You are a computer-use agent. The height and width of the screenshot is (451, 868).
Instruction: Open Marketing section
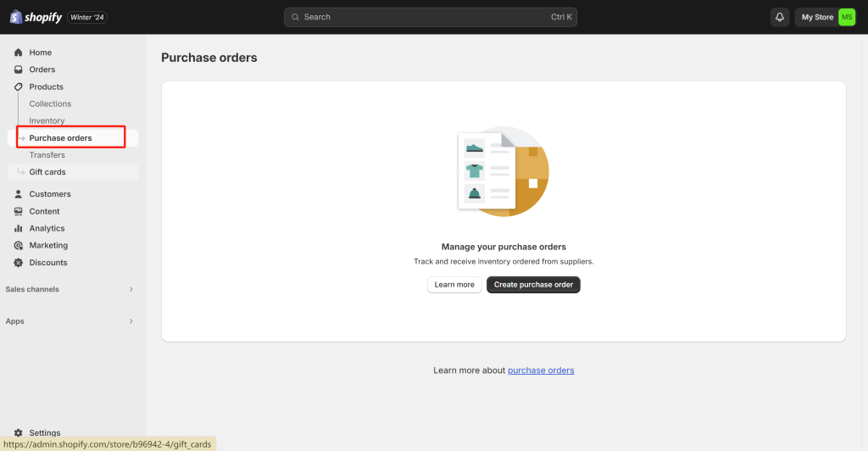[x=48, y=245]
